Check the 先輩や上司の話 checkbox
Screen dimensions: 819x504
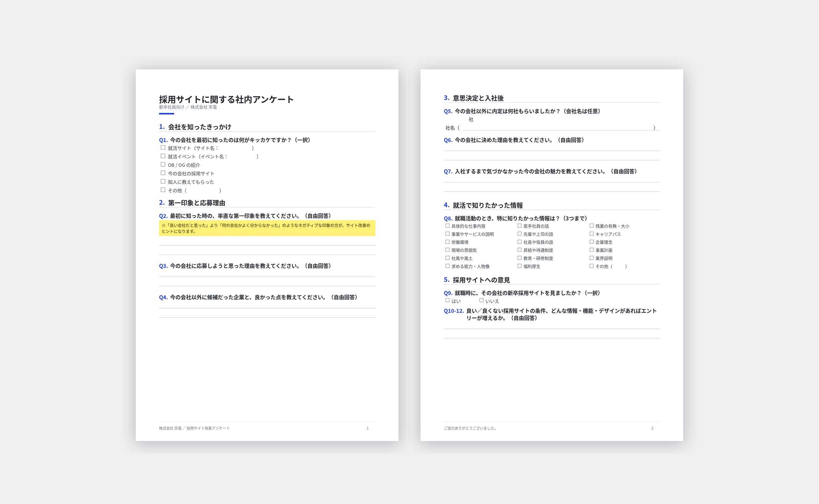(519, 234)
